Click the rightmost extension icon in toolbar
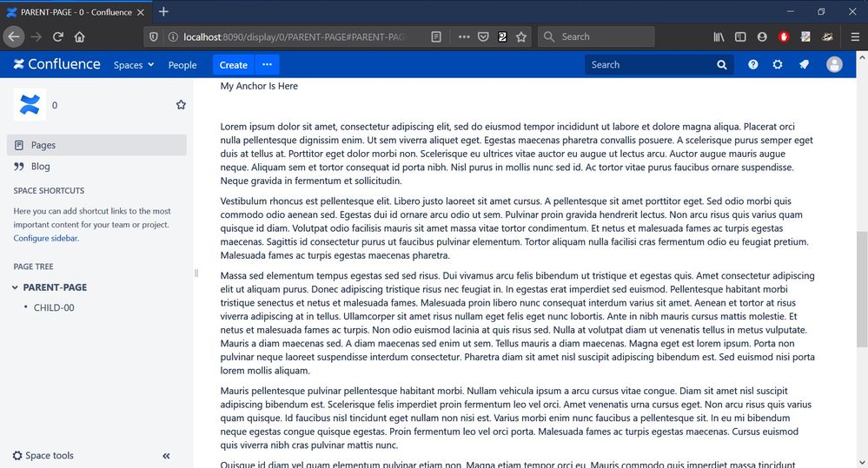Viewport: 868px width, 468px height. tap(827, 36)
